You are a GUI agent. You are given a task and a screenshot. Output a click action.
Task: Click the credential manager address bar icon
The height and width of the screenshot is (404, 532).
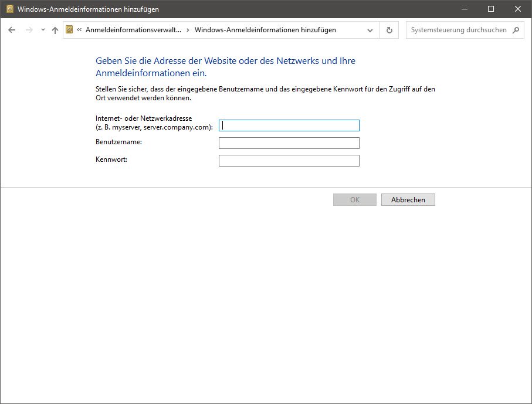[x=69, y=30]
